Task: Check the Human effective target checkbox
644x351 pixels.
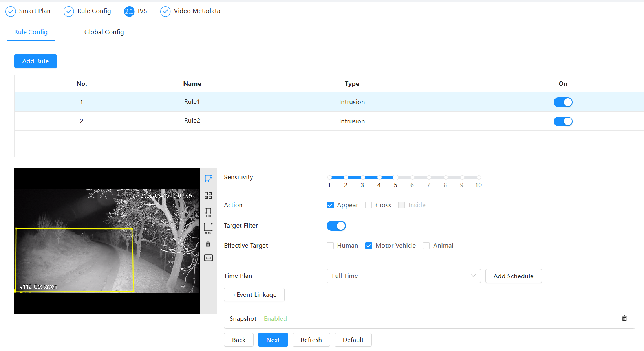Action: coord(330,246)
